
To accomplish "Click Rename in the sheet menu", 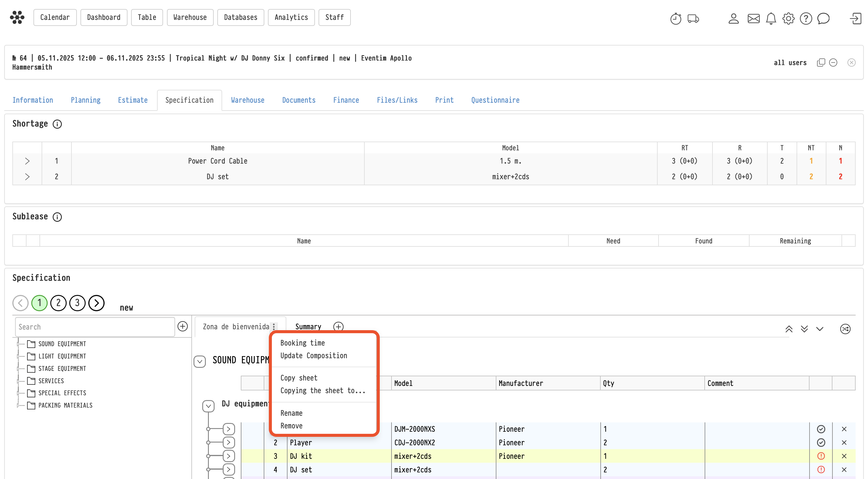I will point(291,413).
